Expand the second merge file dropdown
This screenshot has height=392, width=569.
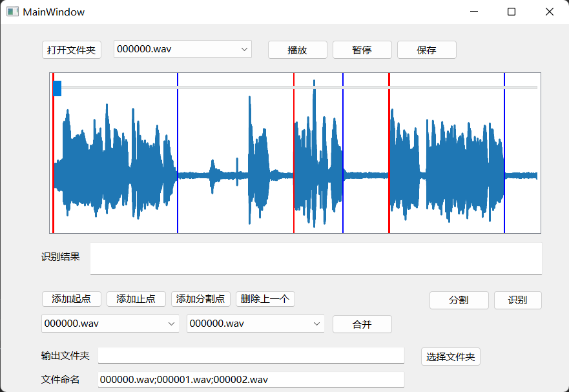tap(256, 324)
